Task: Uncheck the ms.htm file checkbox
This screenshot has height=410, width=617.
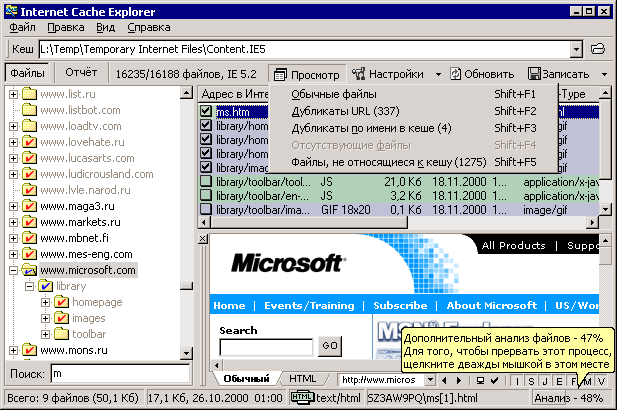Action: [x=206, y=111]
